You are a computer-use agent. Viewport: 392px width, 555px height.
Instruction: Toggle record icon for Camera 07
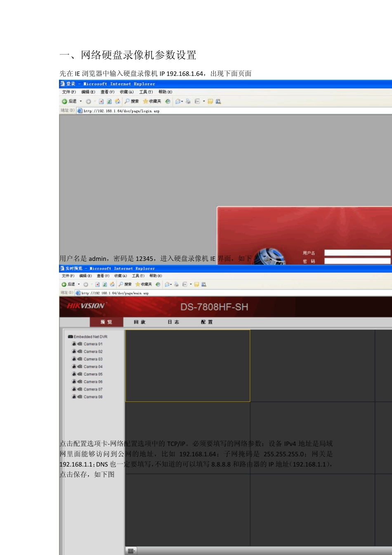80,389
